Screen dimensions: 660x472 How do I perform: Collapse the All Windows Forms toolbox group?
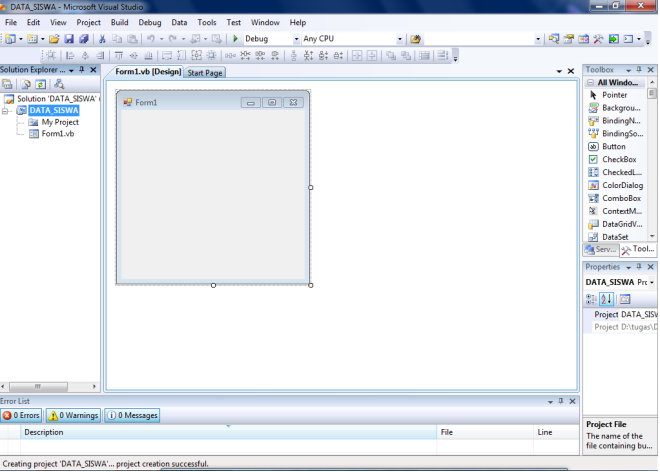tap(591, 83)
